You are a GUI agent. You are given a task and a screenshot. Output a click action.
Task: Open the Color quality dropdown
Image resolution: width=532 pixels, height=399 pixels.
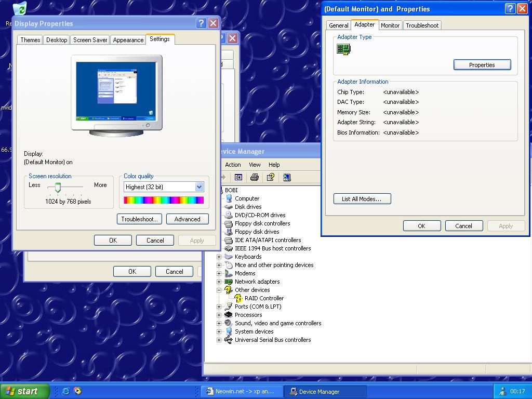point(199,187)
